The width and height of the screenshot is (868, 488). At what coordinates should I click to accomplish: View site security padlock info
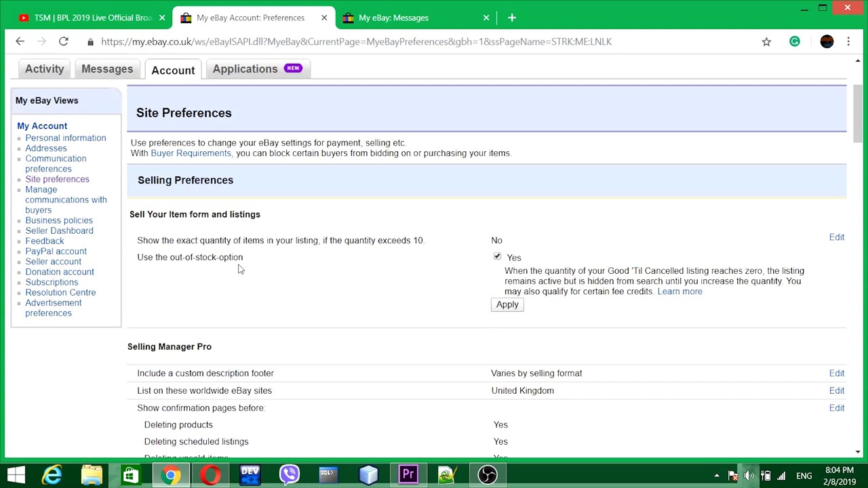(90, 42)
